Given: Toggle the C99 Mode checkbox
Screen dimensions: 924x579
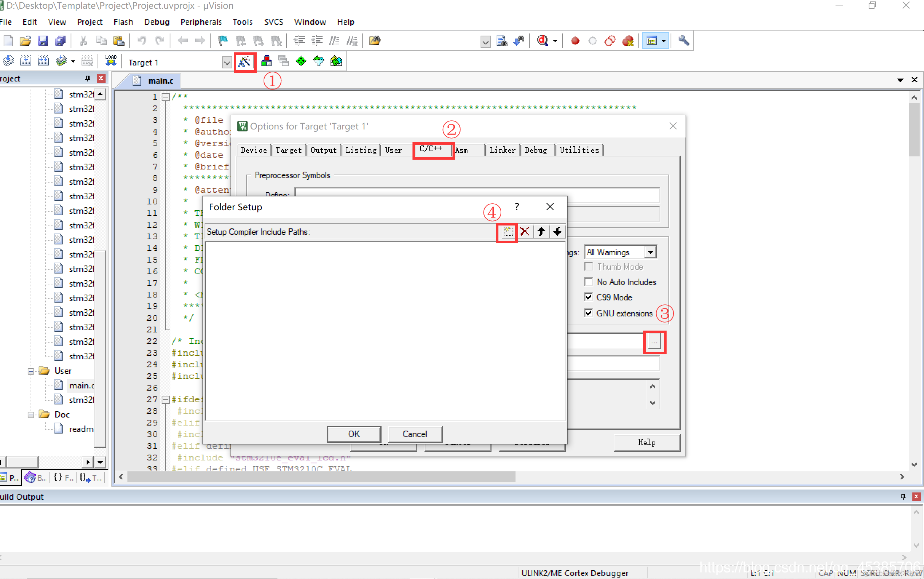Looking at the screenshot, I should 588,297.
